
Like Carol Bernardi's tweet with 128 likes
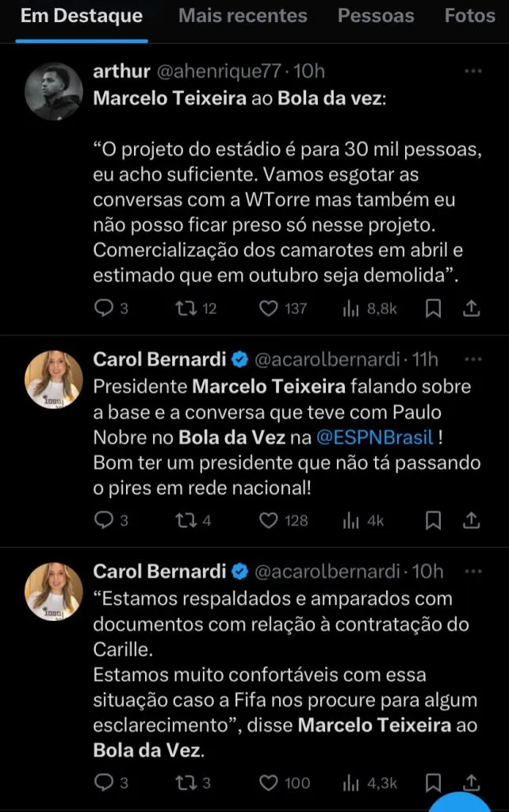(x=270, y=520)
